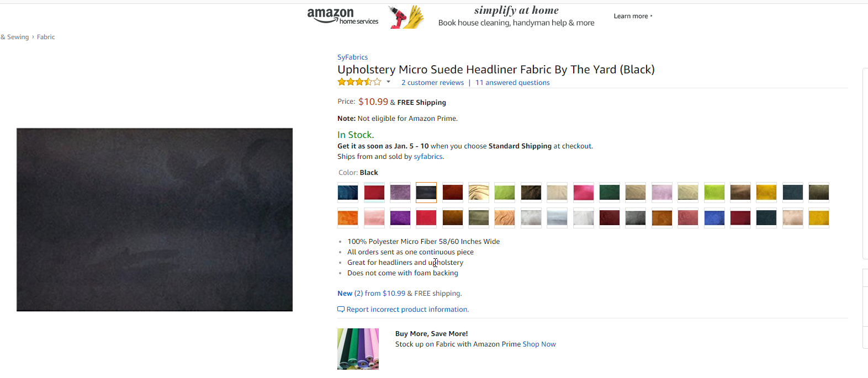868x378 pixels.
Task: Select the orange fabric swatch
Action: coord(348,218)
